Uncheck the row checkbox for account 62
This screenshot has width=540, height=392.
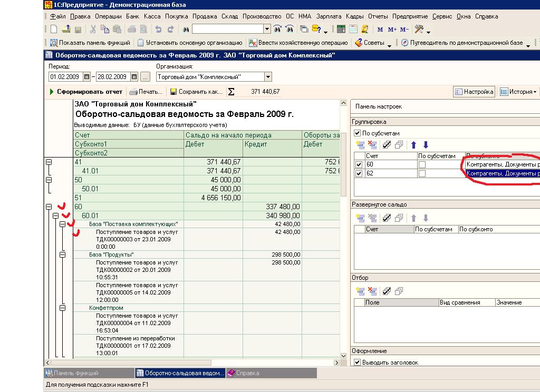[x=359, y=173]
